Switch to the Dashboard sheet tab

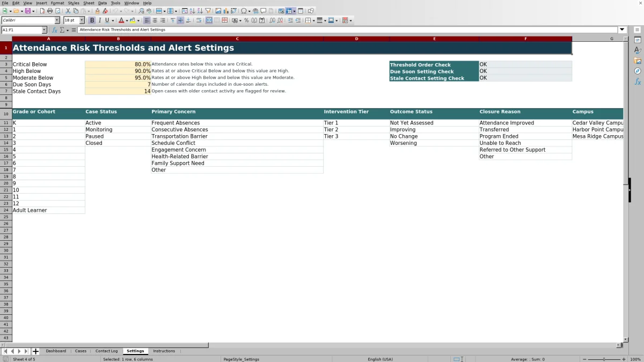[56, 351]
